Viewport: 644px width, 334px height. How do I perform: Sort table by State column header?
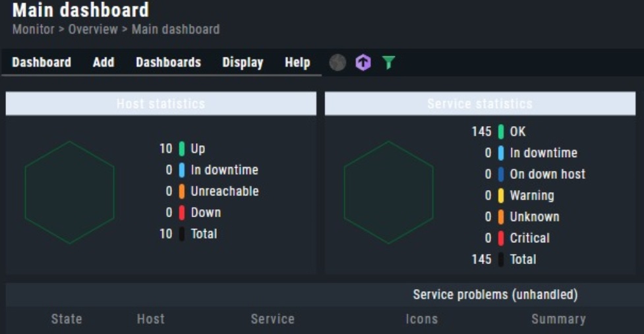coord(67,319)
